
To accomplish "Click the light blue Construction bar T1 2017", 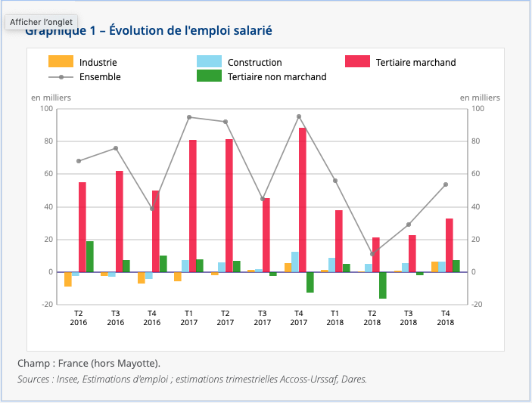I will pos(185,266).
